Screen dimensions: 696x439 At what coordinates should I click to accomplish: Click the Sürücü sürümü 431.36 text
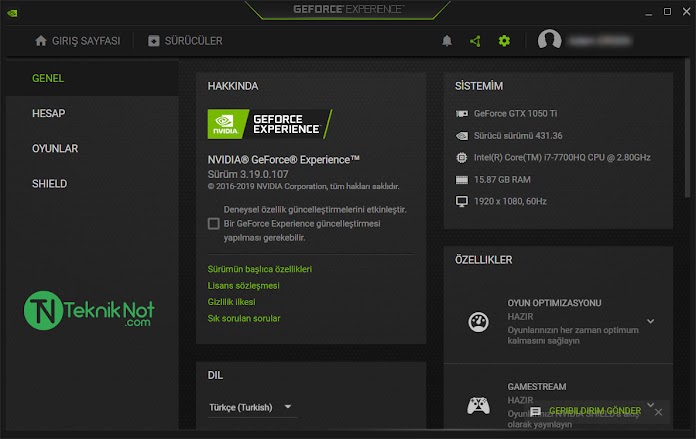(x=518, y=136)
